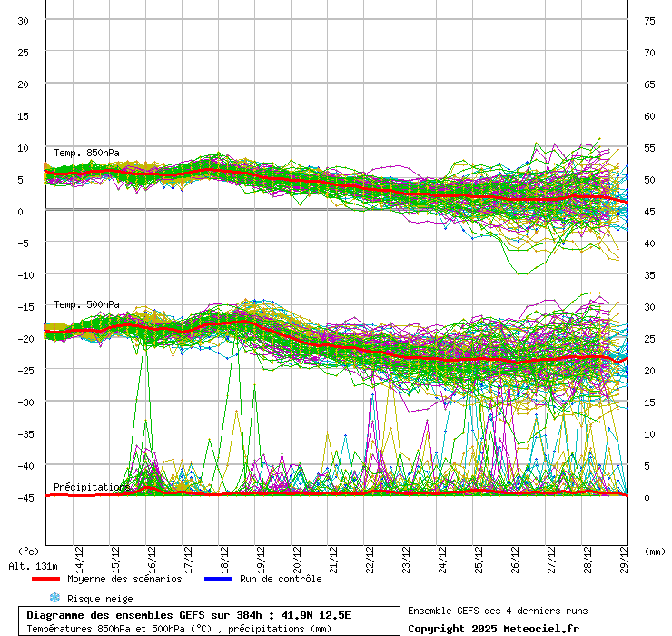Select the Temp. 850hPa chart label
Image resolution: width=672 pixels, height=636 pixels.
click(86, 153)
